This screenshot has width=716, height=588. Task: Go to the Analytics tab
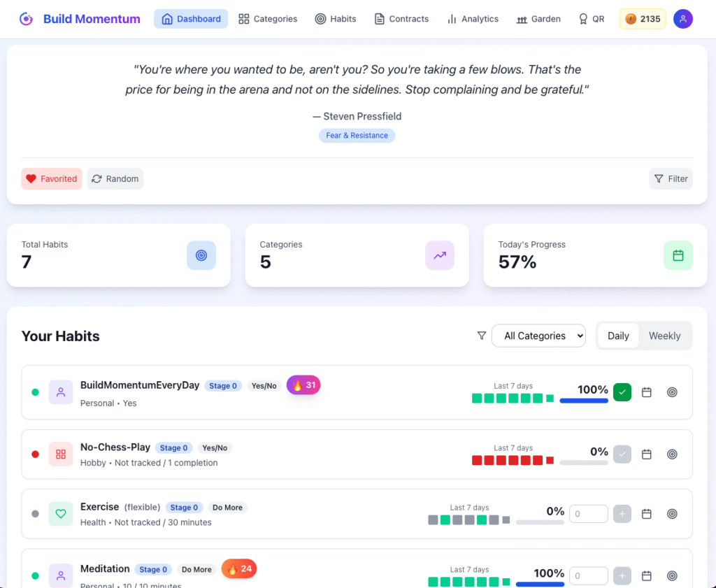click(473, 19)
